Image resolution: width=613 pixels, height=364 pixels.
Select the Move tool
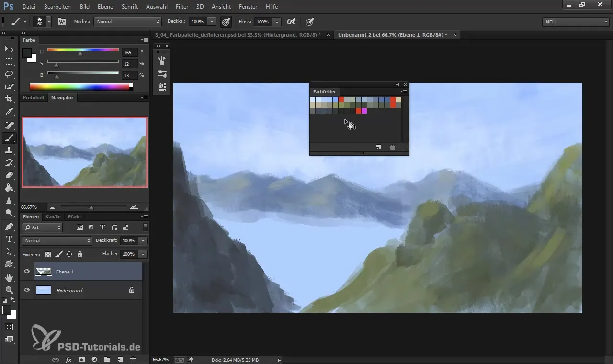tap(9, 49)
